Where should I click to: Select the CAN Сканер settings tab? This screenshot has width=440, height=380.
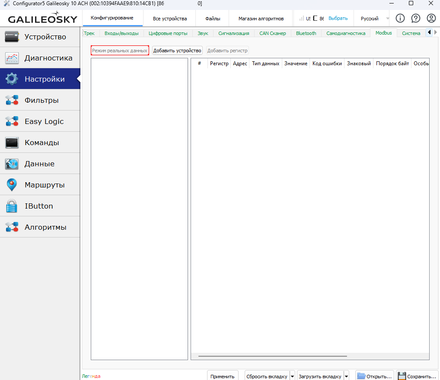[x=273, y=33]
